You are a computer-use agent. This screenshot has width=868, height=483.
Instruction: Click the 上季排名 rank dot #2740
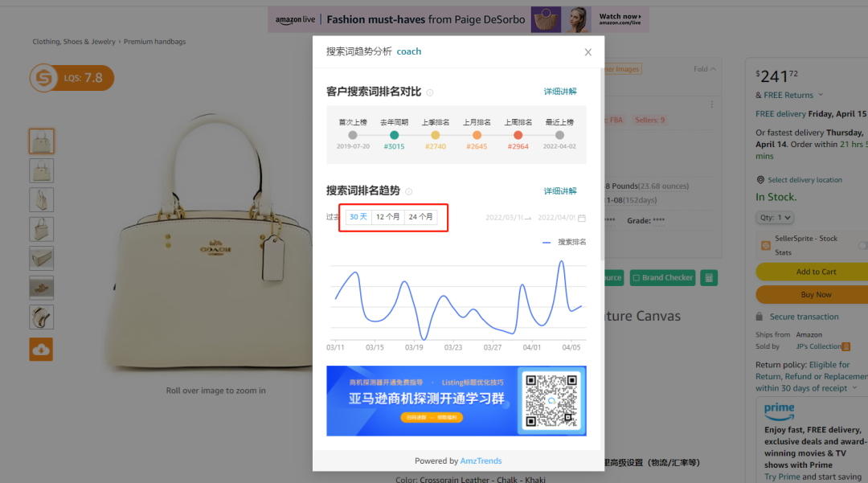tap(435, 135)
